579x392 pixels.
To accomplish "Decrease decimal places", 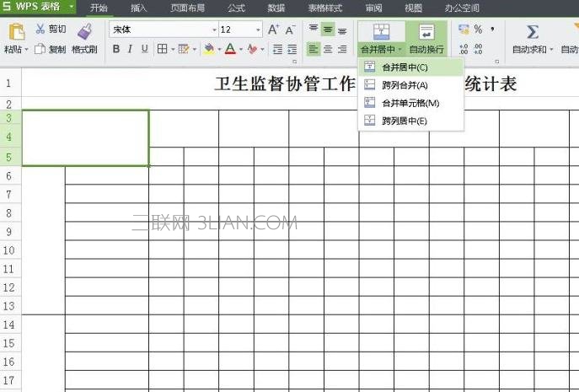I will tap(478, 49).
